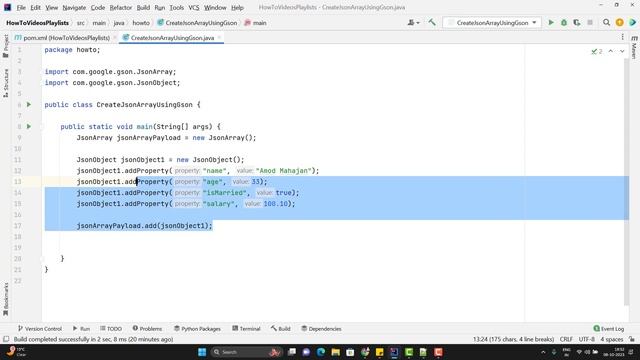Open the Help menu
This screenshot has width=640, height=360.
[x=237, y=7]
